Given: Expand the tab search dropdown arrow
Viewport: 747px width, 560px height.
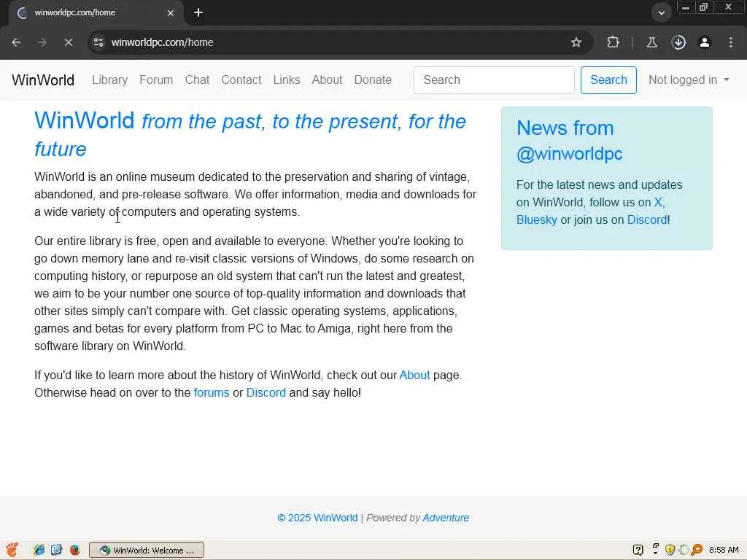Looking at the screenshot, I should pyautogui.click(x=661, y=13).
